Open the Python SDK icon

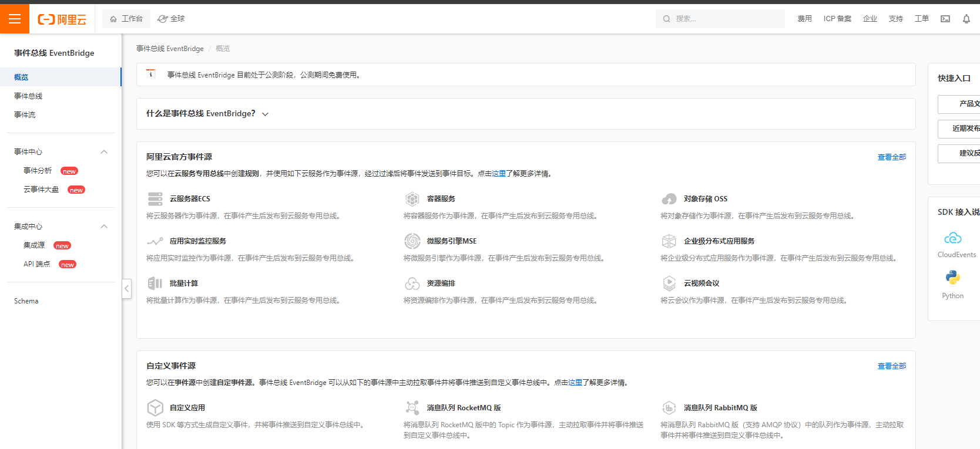953,278
